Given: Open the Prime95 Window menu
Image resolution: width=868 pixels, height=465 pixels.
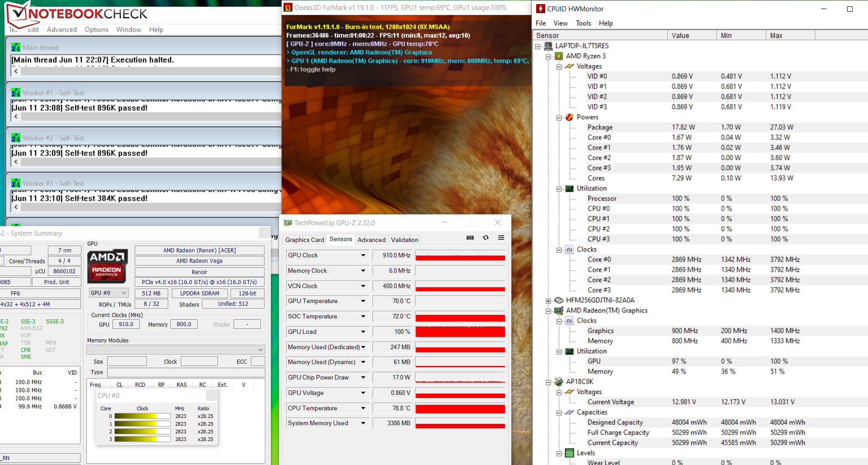Looking at the screenshot, I should [129, 29].
